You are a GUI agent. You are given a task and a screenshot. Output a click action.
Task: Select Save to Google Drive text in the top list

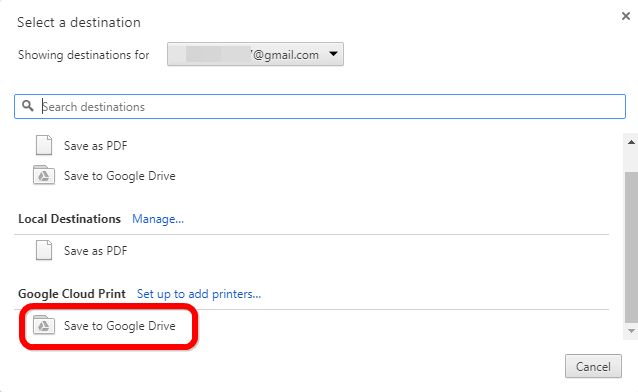click(x=120, y=176)
